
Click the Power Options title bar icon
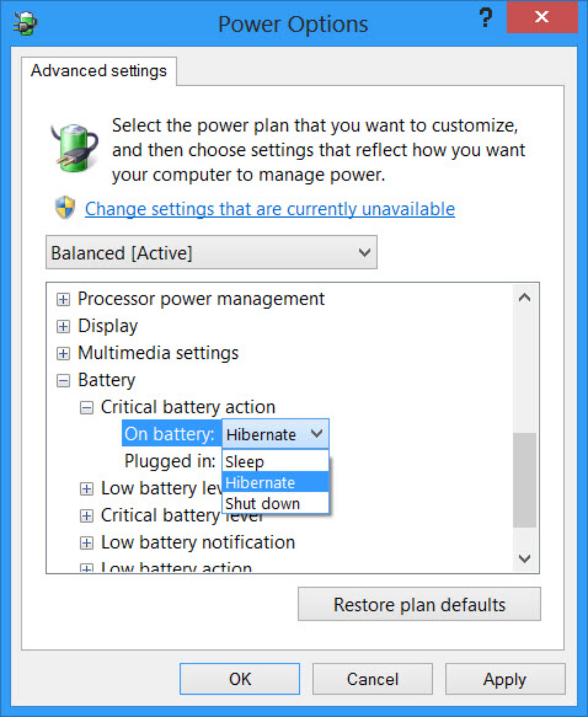click(x=25, y=24)
